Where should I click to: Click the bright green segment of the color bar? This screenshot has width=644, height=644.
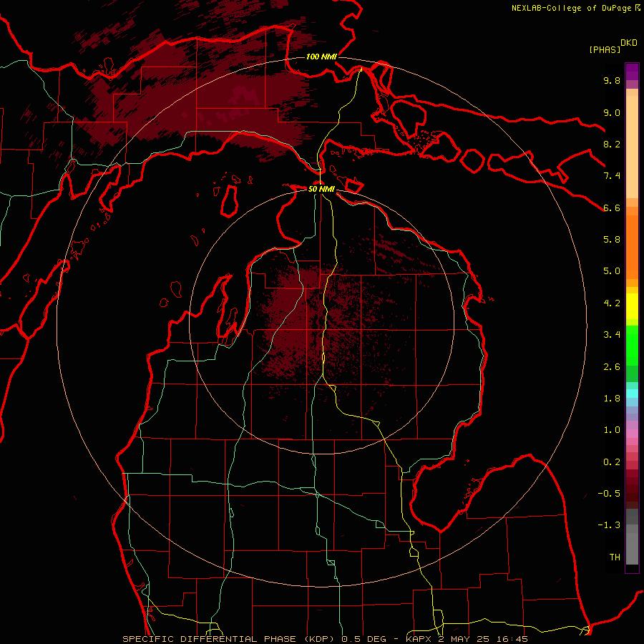pos(632,345)
